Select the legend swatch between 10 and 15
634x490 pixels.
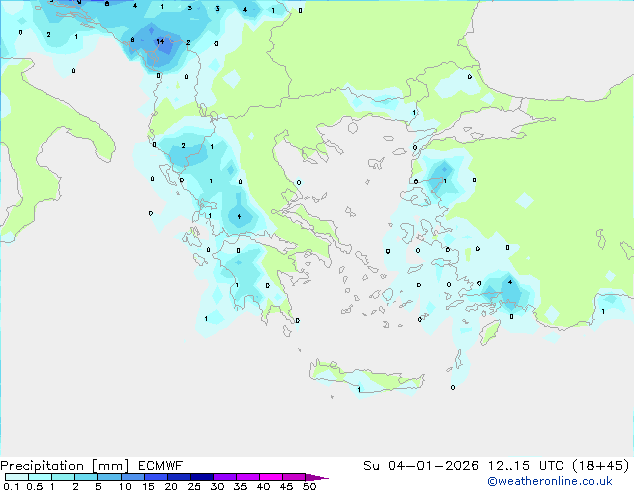click(137, 477)
